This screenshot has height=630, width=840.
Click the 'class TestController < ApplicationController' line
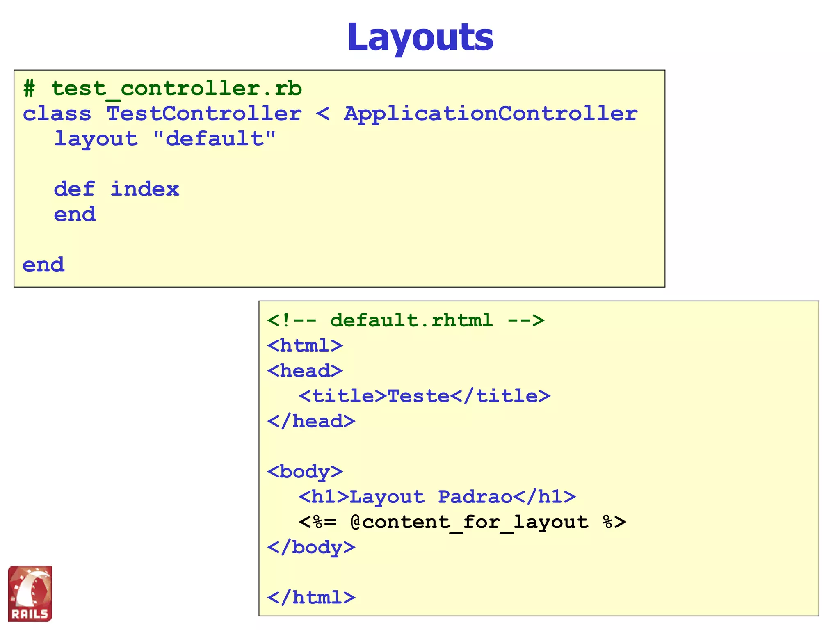point(330,114)
